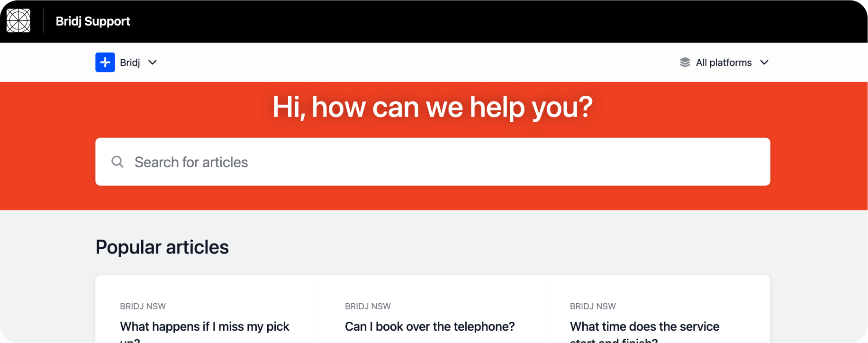Expand the chevron beside All platforms
868x343 pixels.
pos(764,63)
